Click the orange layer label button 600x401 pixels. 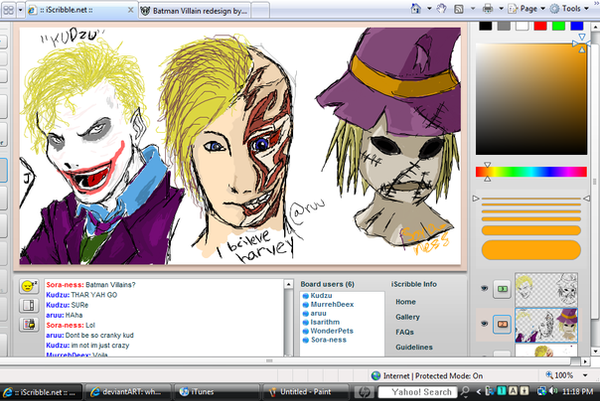(x=502, y=324)
